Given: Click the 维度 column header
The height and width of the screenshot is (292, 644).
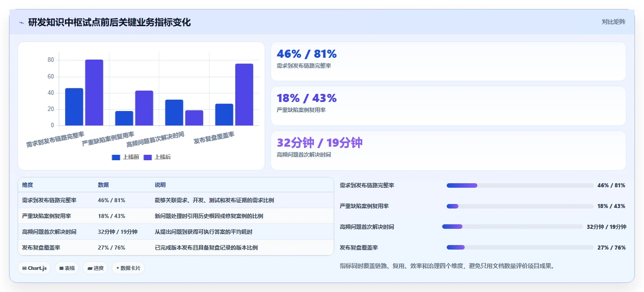Looking at the screenshot, I should point(28,185).
